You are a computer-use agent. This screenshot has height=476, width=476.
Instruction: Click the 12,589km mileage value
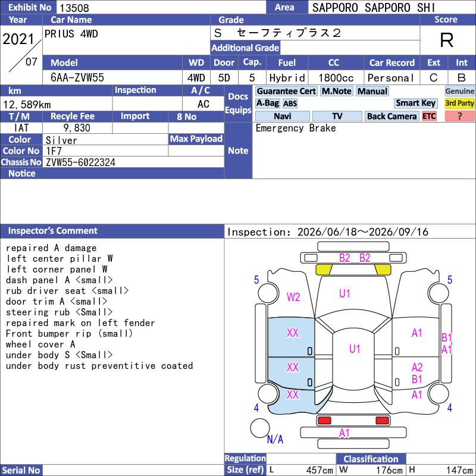27,105
